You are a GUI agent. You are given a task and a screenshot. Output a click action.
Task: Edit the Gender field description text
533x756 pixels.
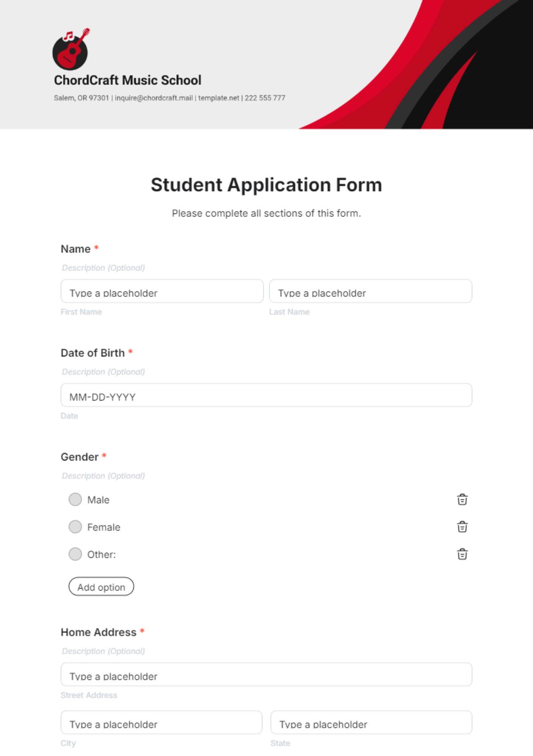click(103, 476)
